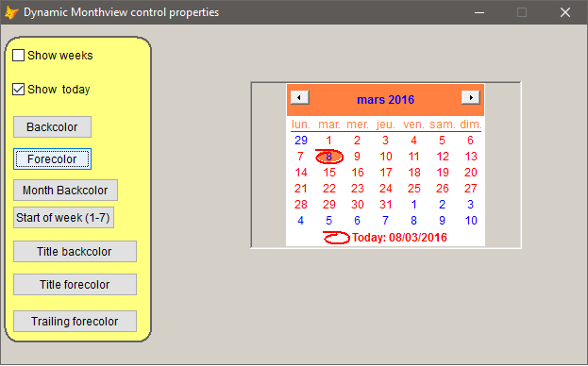Select blue trailing day 1 of April

[413, 205]
